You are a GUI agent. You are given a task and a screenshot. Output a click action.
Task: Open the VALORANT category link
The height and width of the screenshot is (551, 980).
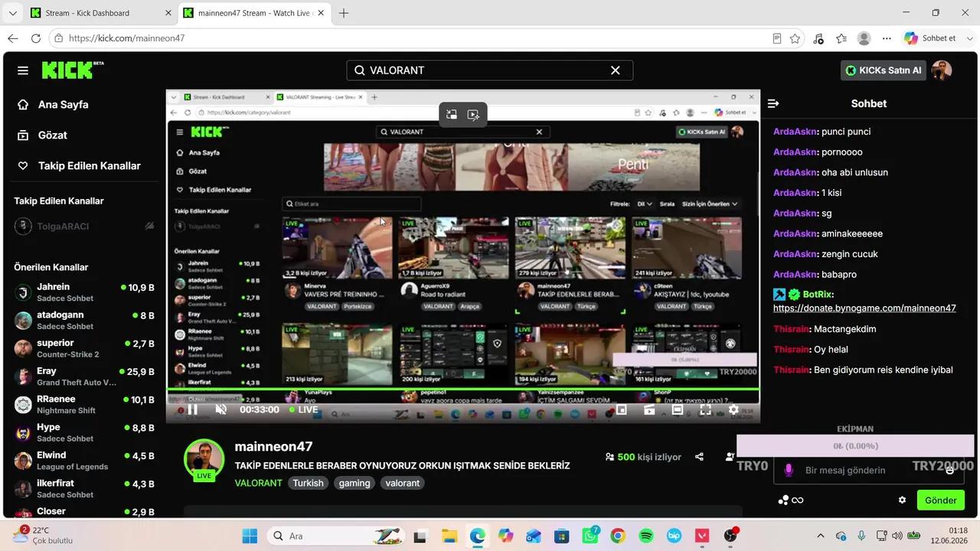259,483
